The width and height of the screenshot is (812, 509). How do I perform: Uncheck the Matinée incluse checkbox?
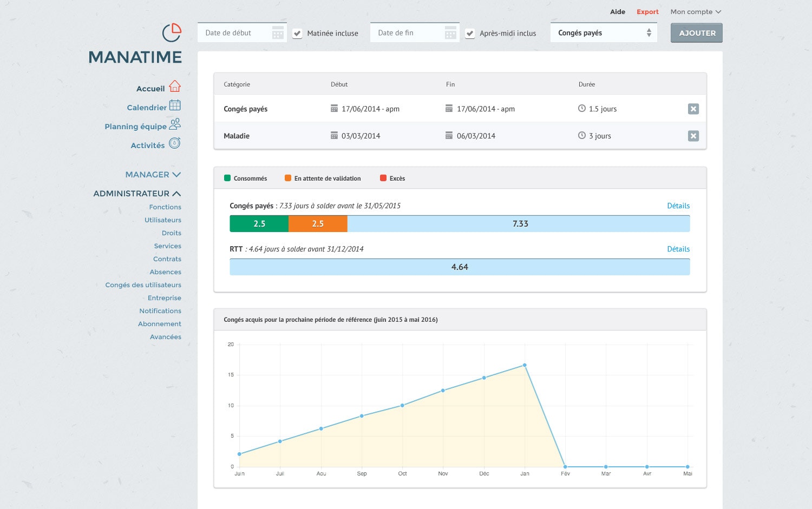[297, 34]
